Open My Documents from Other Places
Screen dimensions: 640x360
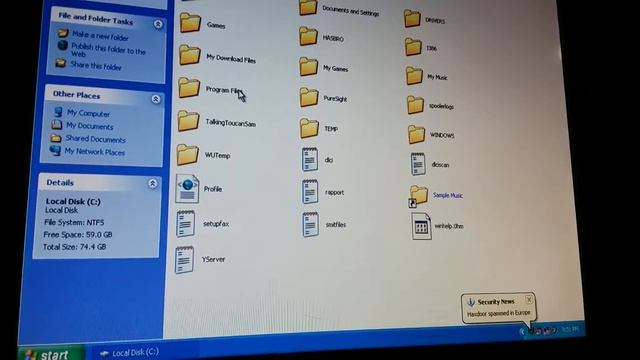click(89, 126)
